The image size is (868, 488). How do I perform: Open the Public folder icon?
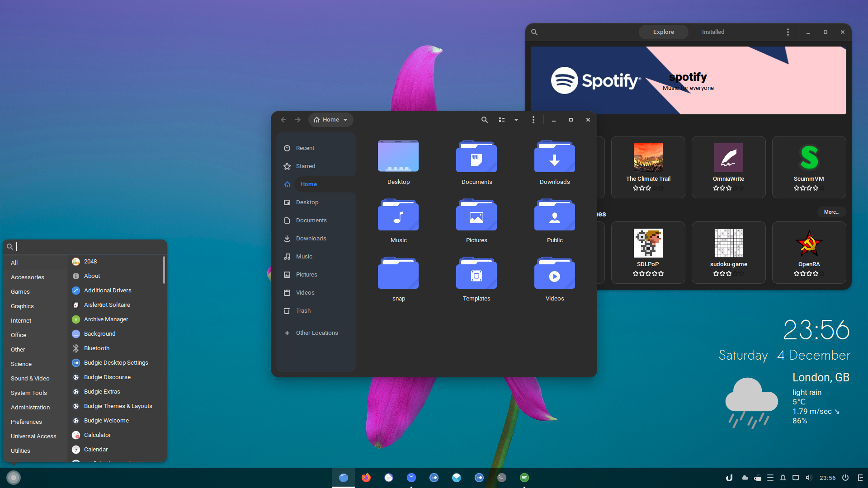click(x=555, y=215)
